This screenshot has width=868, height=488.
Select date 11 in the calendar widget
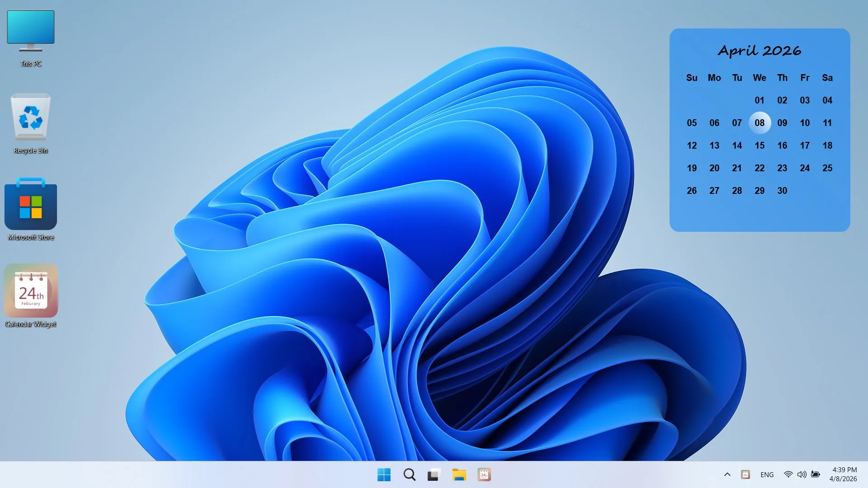(x=827, y=123)
